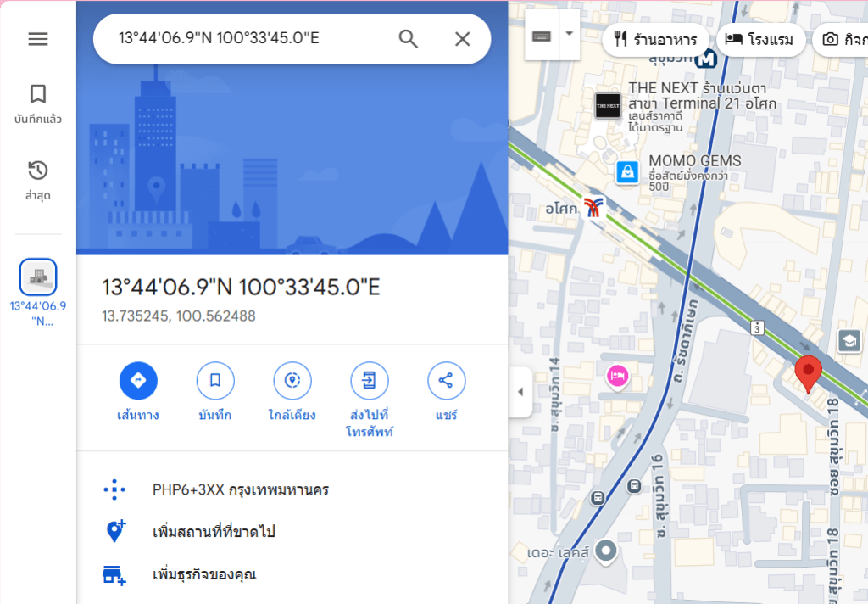Click the Directions (เส้นทาง) button
Screen dimensions: 868x604
click(138, 381)
